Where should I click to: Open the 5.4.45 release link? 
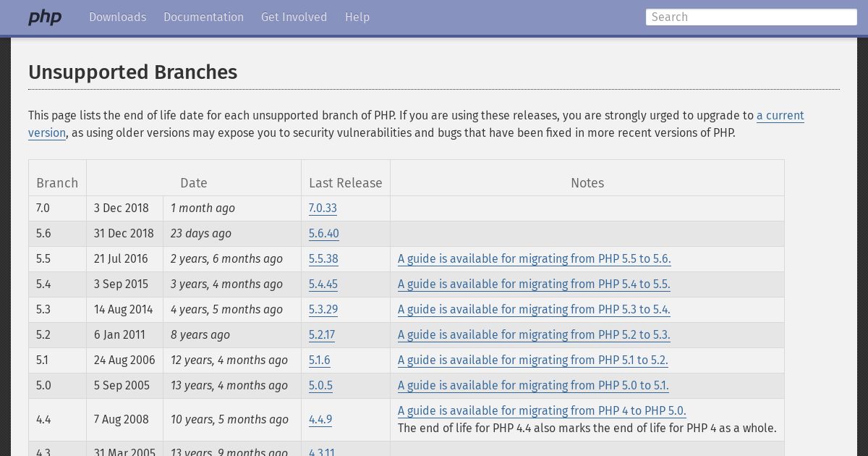[323, 284]
